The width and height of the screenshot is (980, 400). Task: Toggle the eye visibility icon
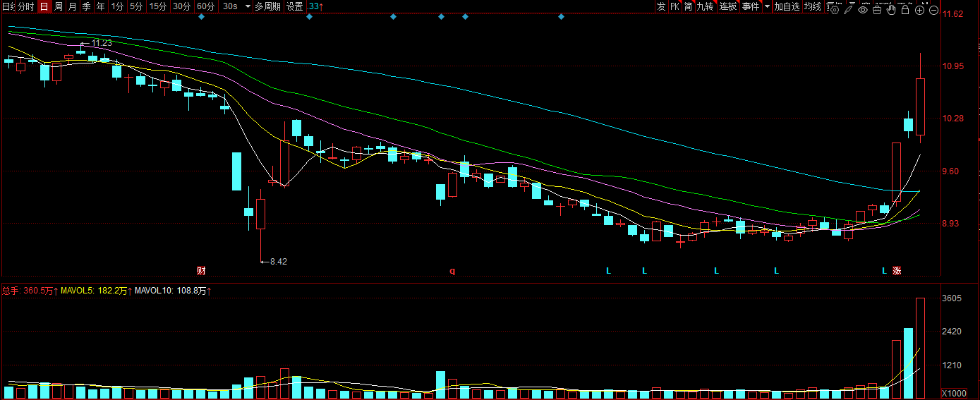(863, 10)
